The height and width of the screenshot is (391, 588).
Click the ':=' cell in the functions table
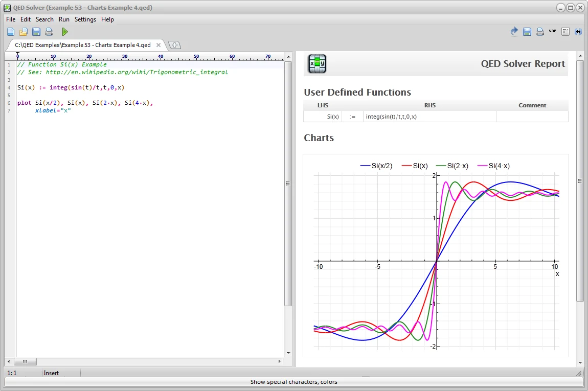tap(352, 117)
